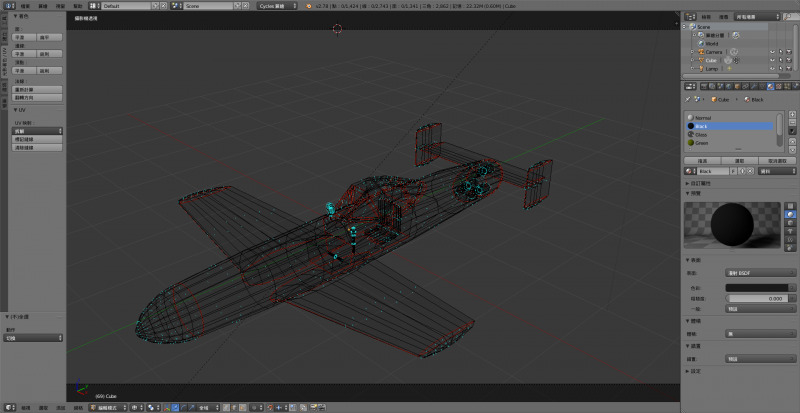
Task: Open the edit mode selector dropdown
Action: click(108, 408)
